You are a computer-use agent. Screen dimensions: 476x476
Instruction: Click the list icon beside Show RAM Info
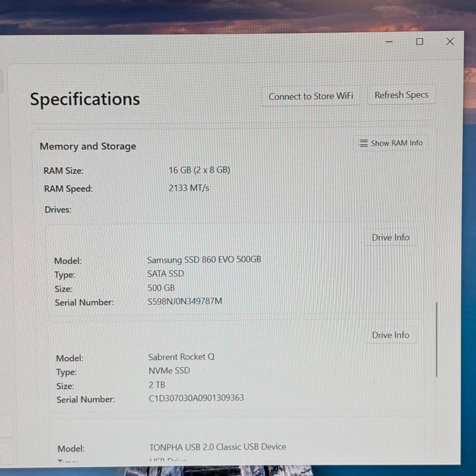click(x=363, y=143)
